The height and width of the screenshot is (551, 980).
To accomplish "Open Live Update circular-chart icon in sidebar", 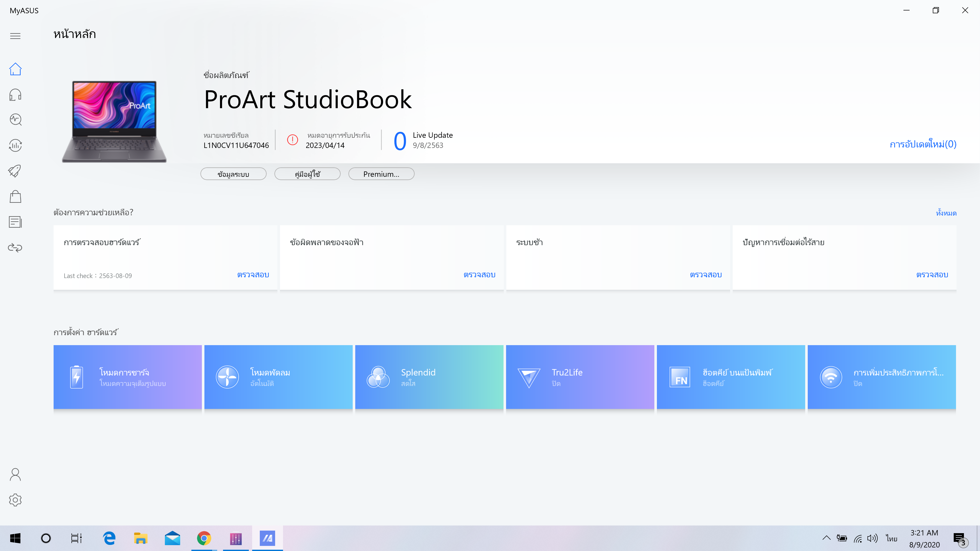I will click(15, 145).
